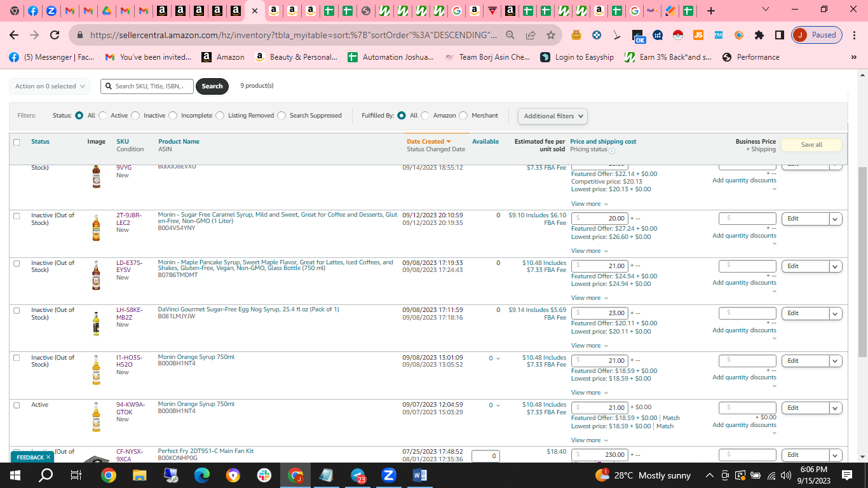The image size is (868, 488).
Task: Open the Chrome tab search dropdown
Action: (765, 10)
